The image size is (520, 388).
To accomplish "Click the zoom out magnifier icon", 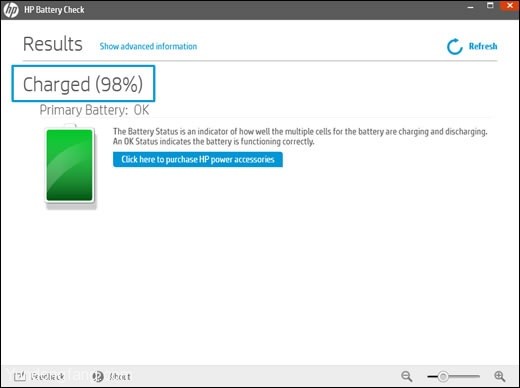I will click(406, 376).
